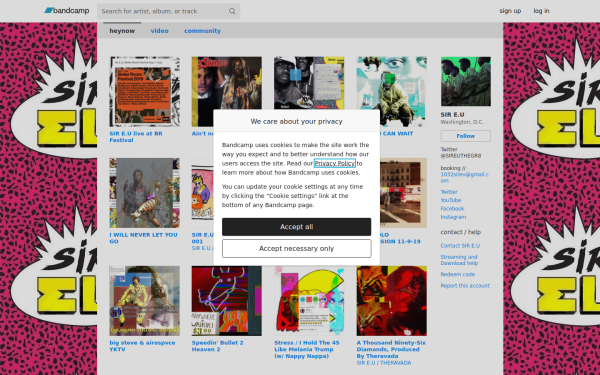The image size is (600, 375).
Task: Open big steve & airospvce YKTV title link
Action: coord(142,346)
